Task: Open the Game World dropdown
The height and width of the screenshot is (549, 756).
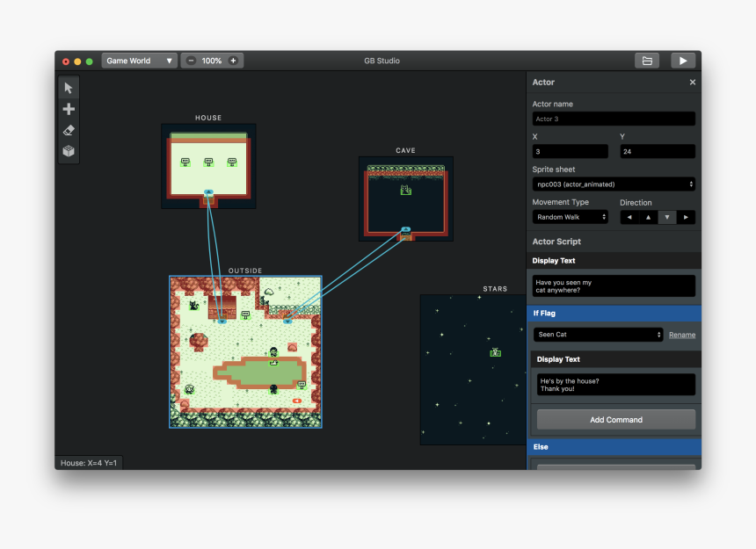Action: click(x=140, y=61)
